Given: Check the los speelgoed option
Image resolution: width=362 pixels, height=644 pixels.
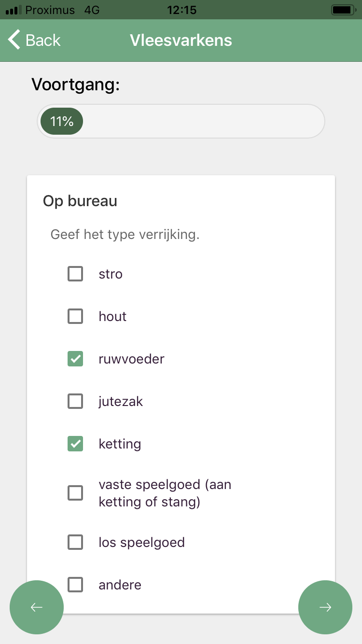Looking at the screenshot, I should 75,542.
